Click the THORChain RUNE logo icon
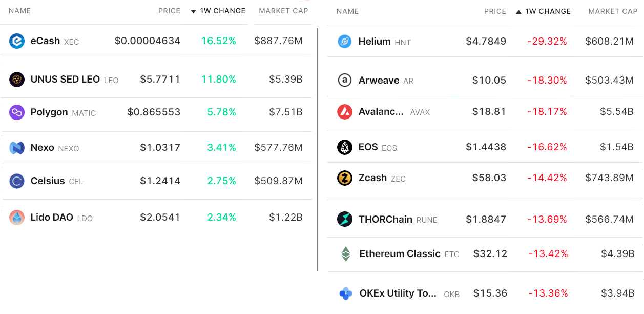644x314 pixels. [345, 220]
